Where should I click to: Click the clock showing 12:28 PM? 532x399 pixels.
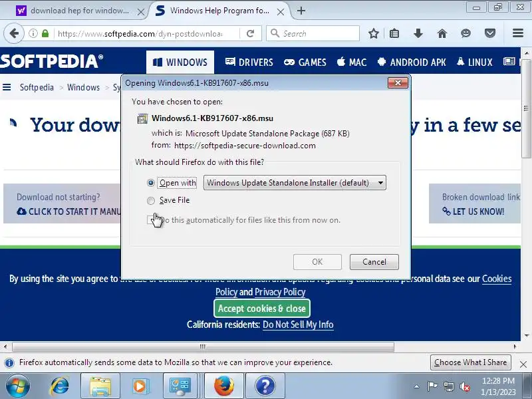(498, 380)
